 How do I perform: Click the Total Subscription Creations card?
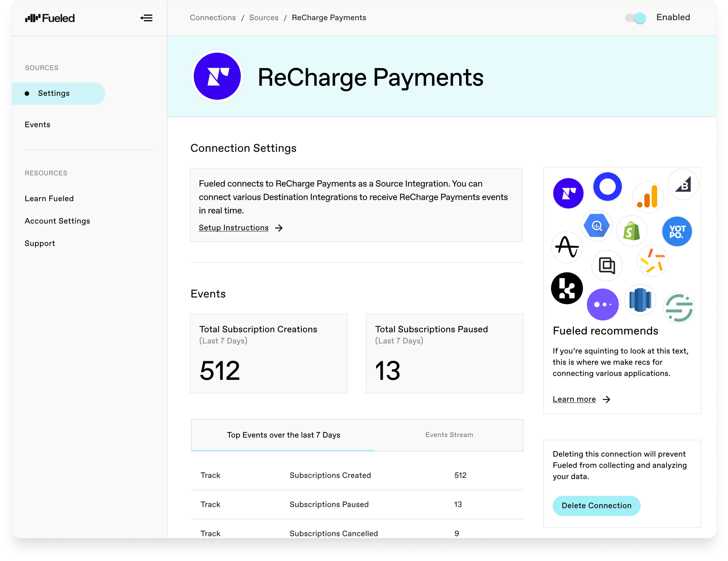click(x=269, y=353)
